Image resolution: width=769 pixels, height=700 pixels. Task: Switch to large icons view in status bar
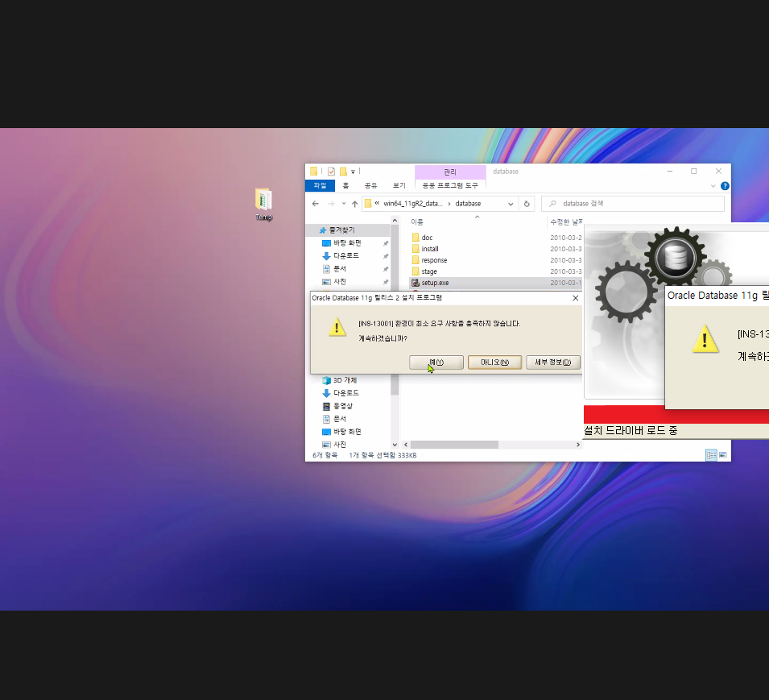point(723,455)
